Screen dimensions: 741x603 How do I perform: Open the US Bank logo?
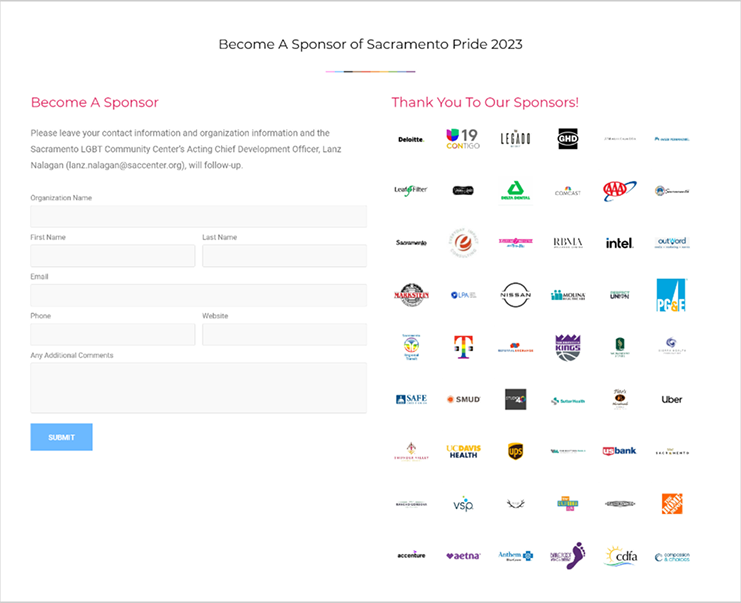pos(619,451)
